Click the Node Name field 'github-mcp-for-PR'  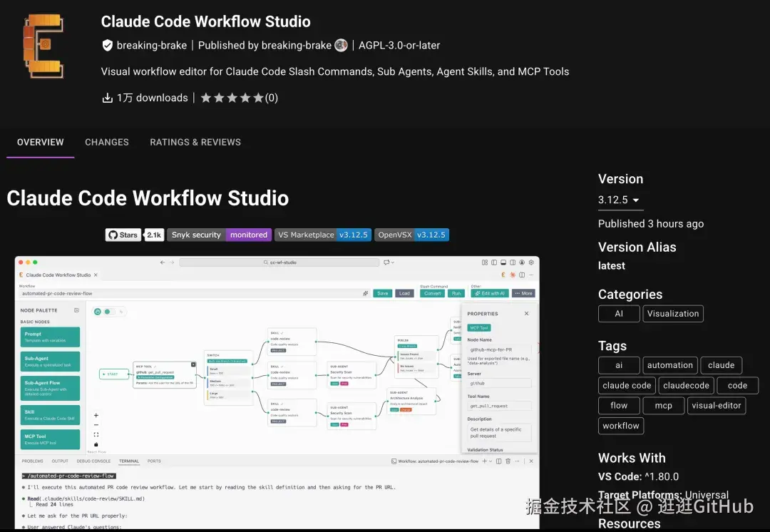tap(499, 349)
